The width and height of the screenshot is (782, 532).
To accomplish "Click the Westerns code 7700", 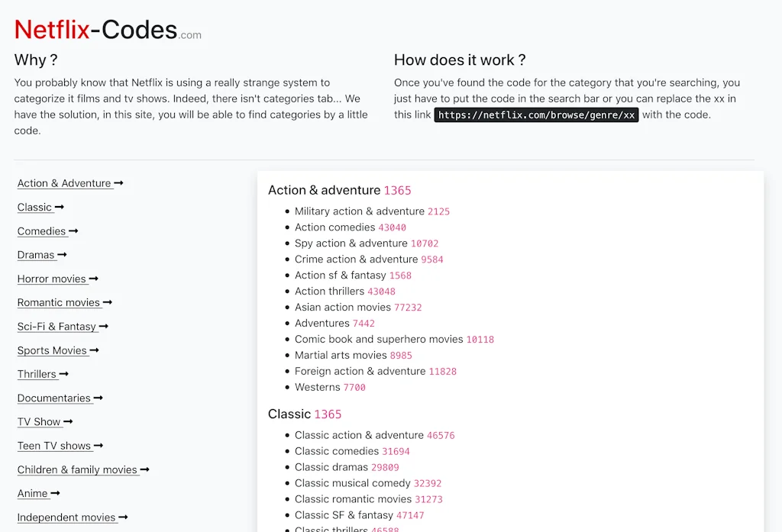I will pos(354,387).
